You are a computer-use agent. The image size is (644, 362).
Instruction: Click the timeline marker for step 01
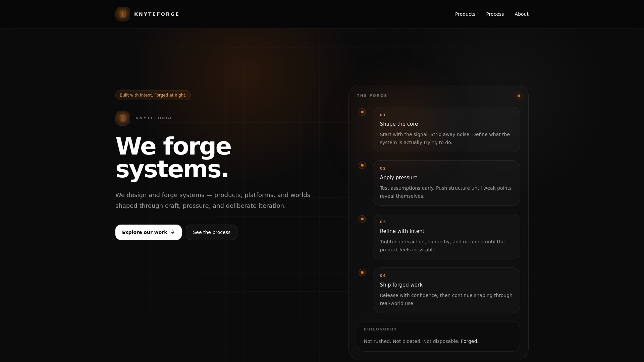[362, 112]
